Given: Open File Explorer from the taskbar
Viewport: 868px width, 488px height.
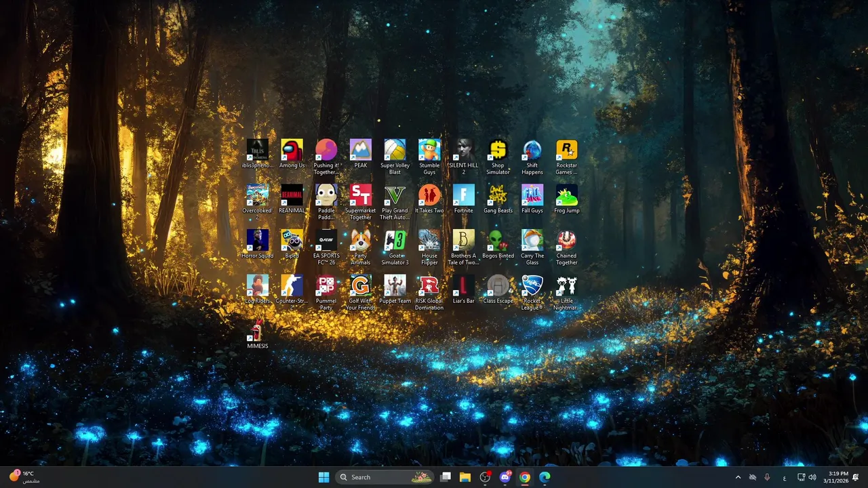Looking at the screenshot, I should coord(465,477).
